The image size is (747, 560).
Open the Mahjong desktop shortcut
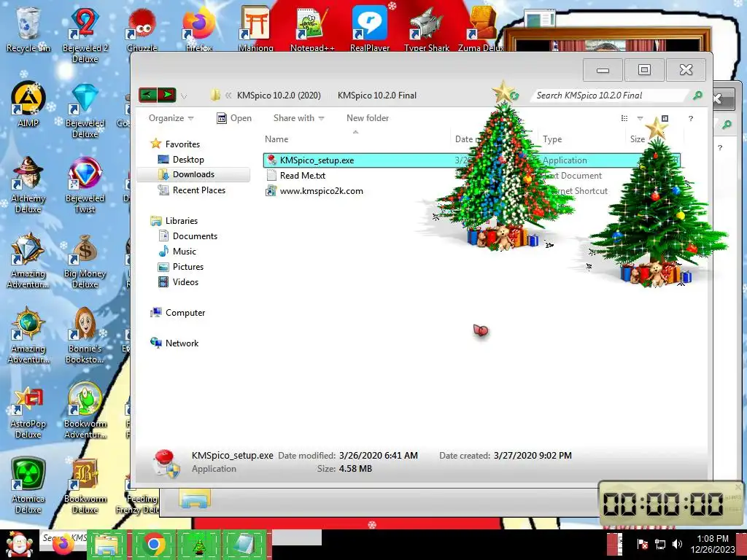pyautogui.click(x=256, y=29)
